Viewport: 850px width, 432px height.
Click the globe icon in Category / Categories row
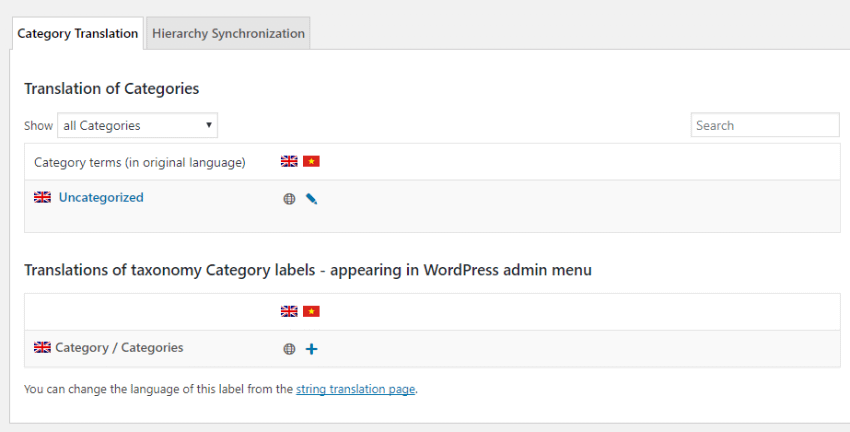click(x=289, y=349)
